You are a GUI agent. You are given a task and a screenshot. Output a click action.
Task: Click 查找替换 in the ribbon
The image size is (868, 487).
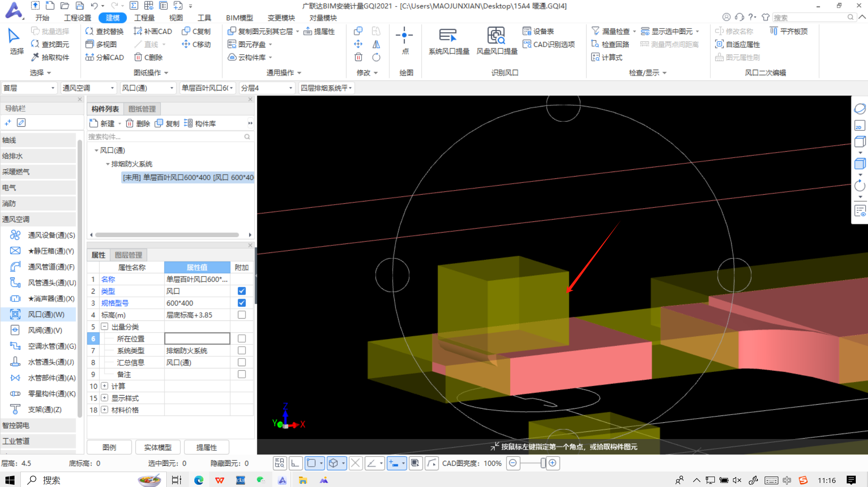point(104,31)
